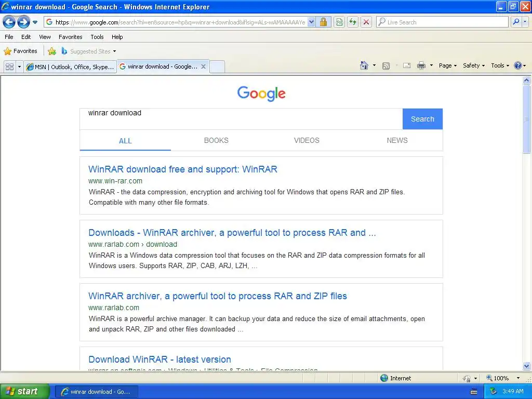The width and height of the screenshot is (532, 399).
Task: Click the Refresh page icon
Action: 353,22
